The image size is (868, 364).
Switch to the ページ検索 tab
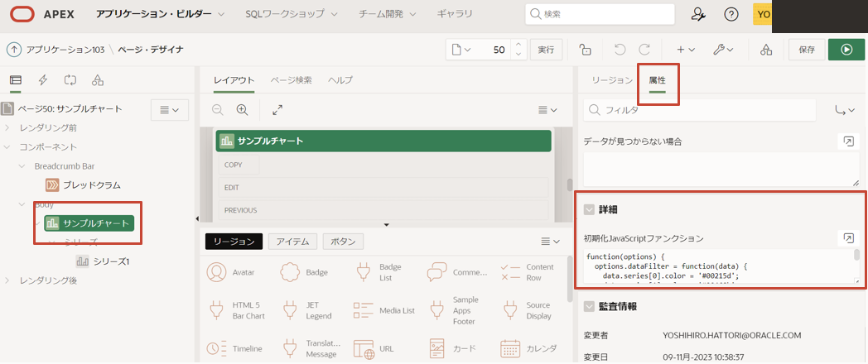coord(292,80)
